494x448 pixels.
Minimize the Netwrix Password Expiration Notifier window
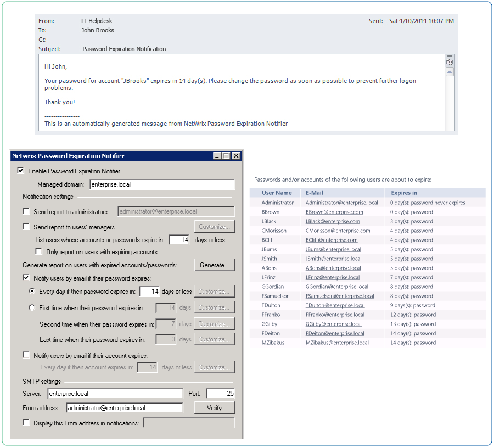point(217,156)
